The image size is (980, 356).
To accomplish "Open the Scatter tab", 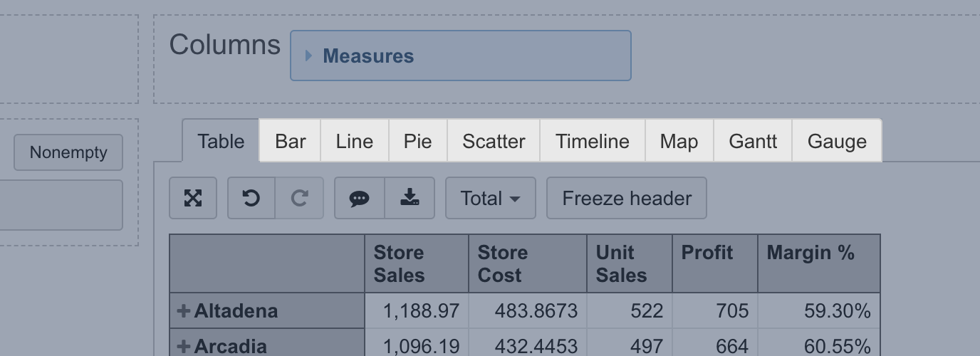I will 494,141.
